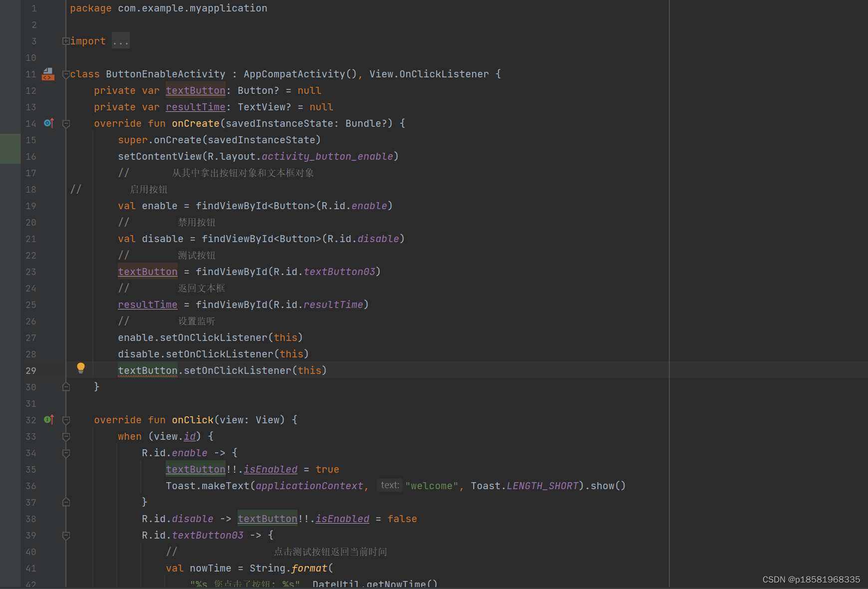The width and height of the screenshot is (868, 589).
Task: Collapse the when block fold arrow on line 33
Action: click(x=65, y=436)
